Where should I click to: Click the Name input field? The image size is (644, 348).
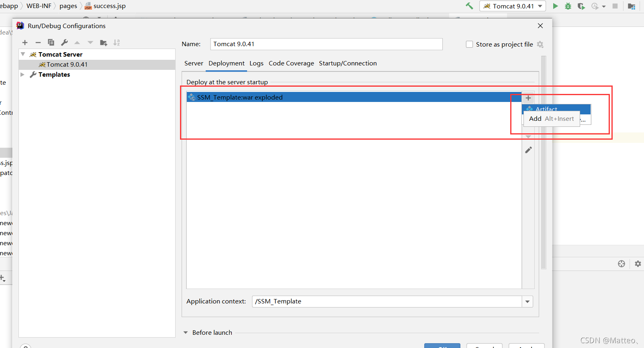(x=326, y=44)
